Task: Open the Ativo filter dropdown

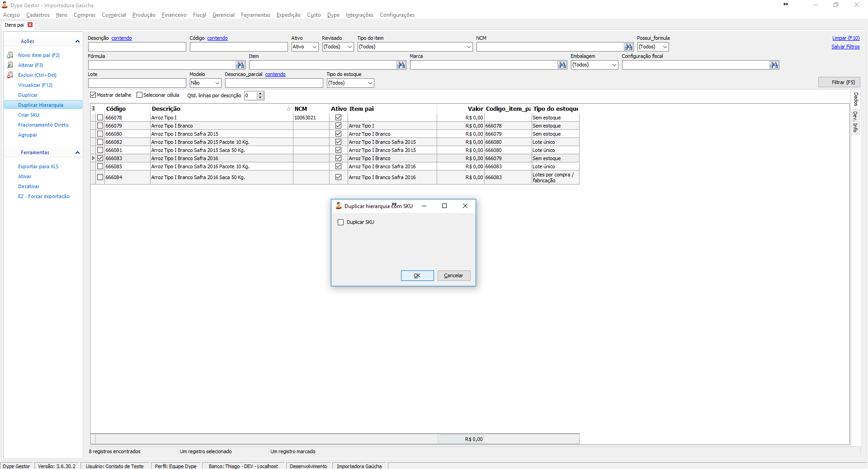Action: (x=315, y=47)
